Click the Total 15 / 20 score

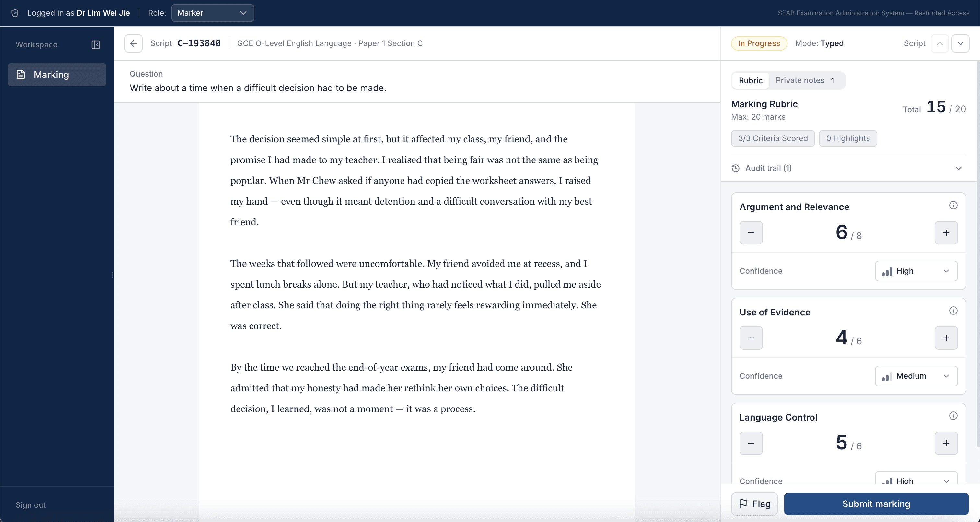934,107
